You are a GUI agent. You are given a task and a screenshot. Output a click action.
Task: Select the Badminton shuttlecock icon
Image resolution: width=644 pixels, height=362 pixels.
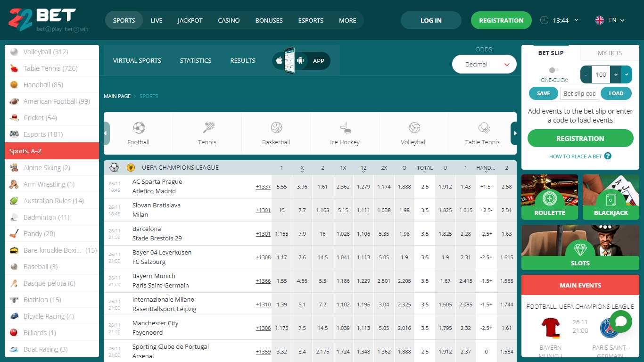[14, 217]
